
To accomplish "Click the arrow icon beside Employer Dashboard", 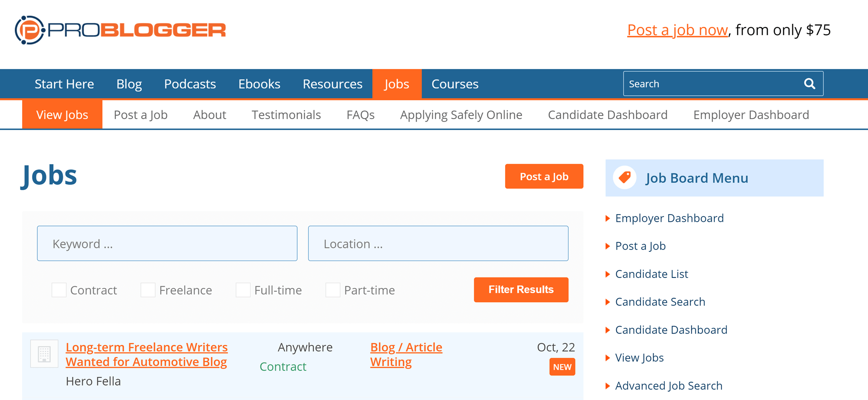I will point(607,218).
